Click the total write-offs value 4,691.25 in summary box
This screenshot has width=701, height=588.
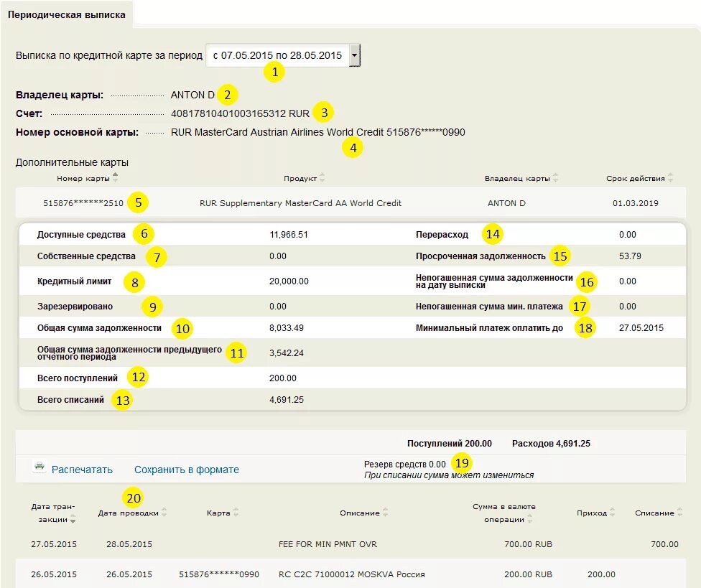point(286,399)
